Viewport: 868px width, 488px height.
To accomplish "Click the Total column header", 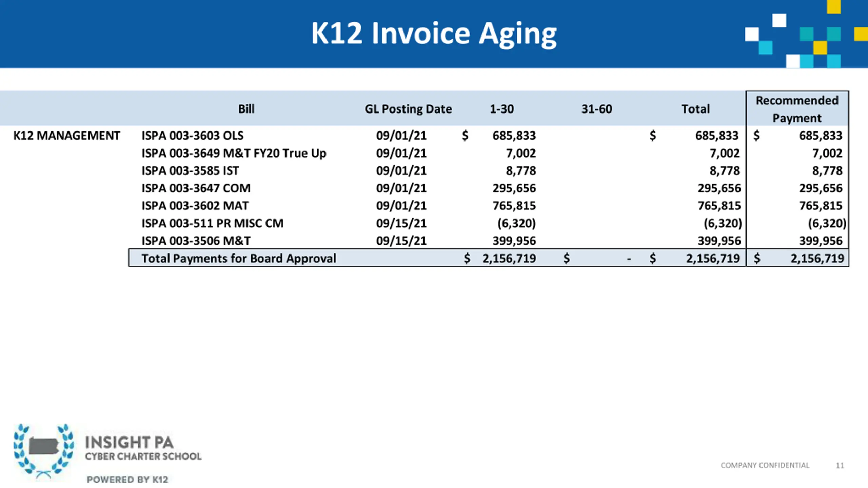I will click(695, 109).
